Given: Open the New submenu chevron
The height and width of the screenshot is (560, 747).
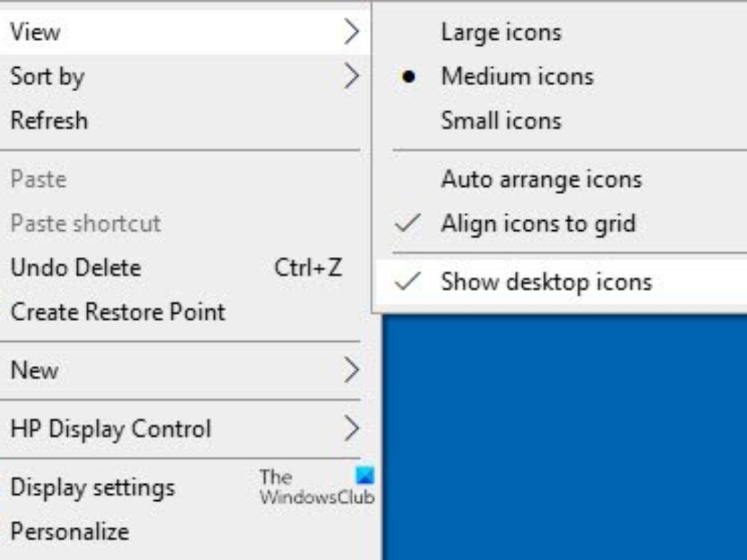Looking at the screenshot, I should click(x=352, y=370).
